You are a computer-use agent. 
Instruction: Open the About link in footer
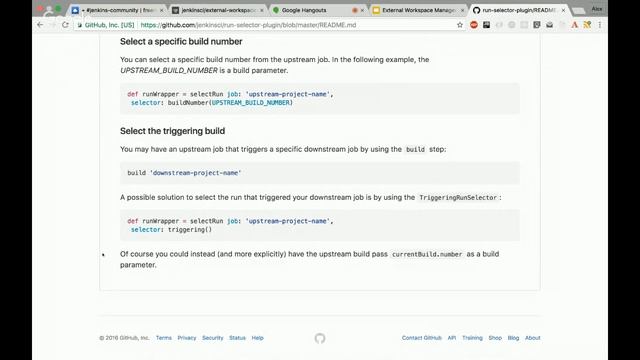point(533,338)
